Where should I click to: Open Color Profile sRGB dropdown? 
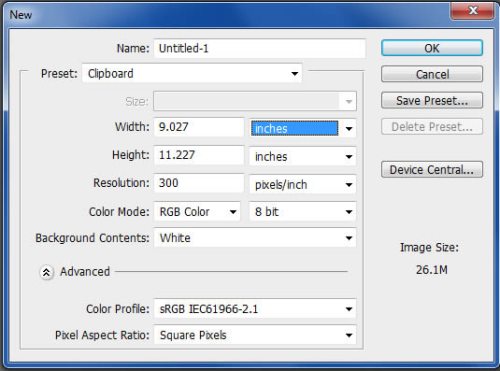(255, 309)
